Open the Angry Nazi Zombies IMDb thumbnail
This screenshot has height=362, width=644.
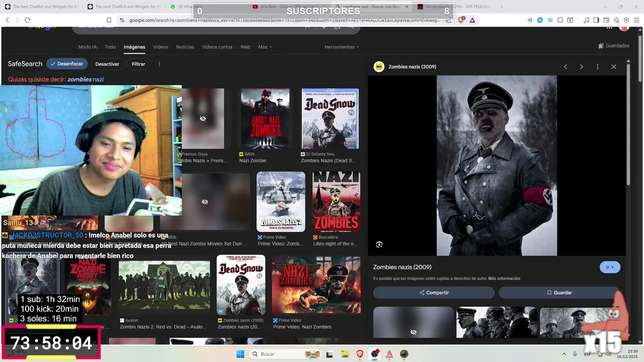click(265, 119)
